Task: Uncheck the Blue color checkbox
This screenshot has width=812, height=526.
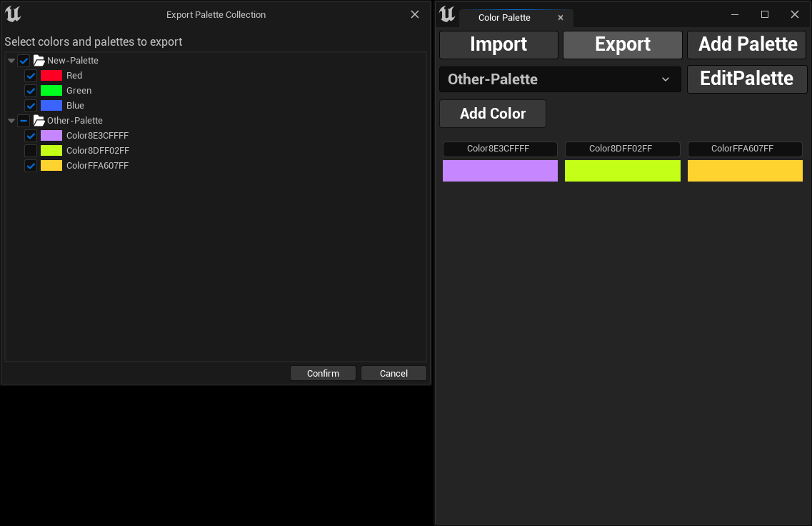Action: [x=31, y=105]
